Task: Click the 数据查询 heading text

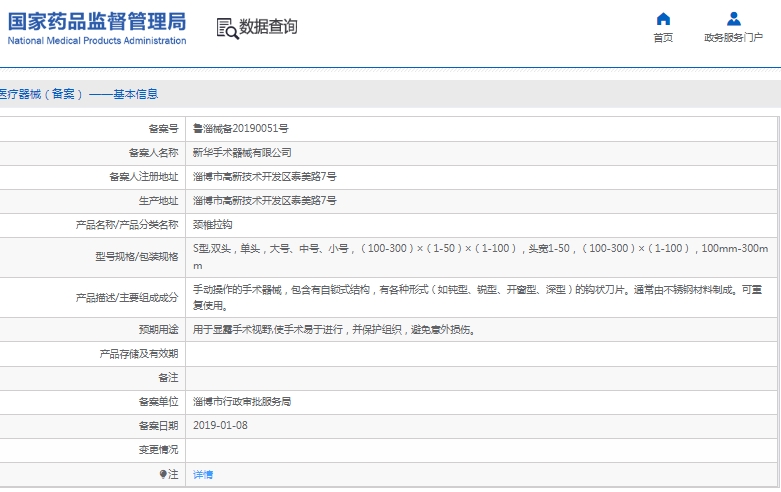Action: click(x=268, y=26)
